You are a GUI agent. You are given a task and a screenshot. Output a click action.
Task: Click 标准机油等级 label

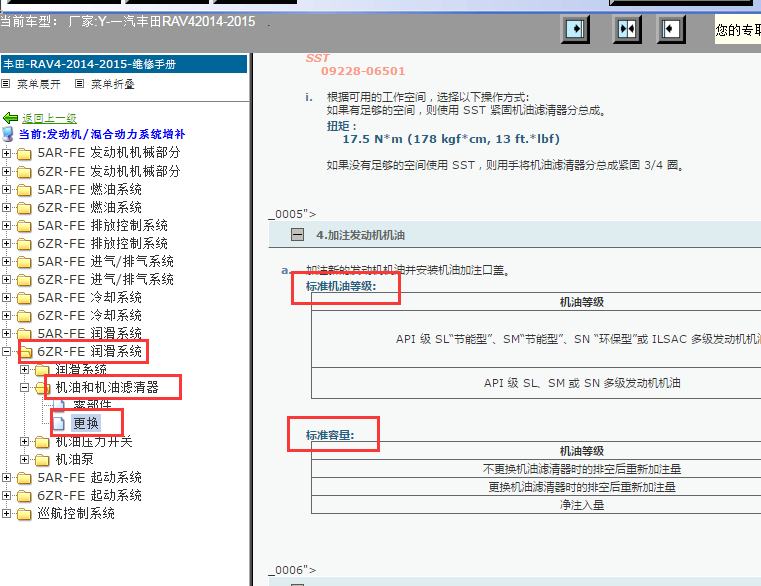point(341,286)
